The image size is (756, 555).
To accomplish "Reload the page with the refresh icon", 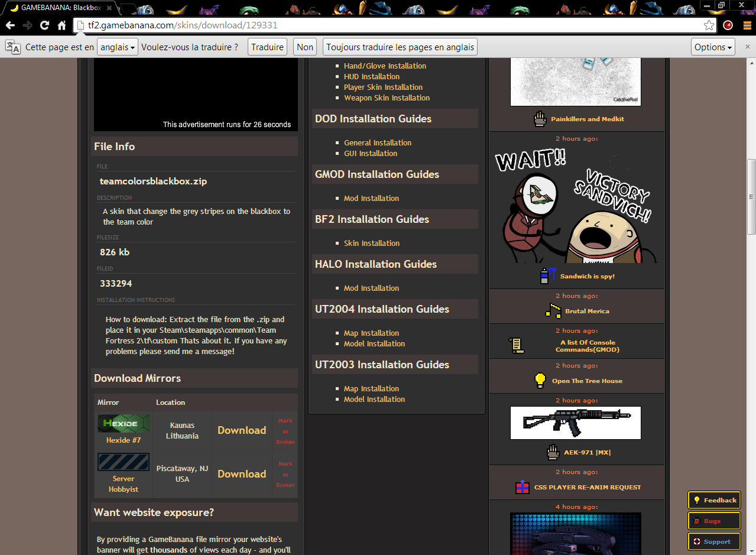I will (44, 25).
